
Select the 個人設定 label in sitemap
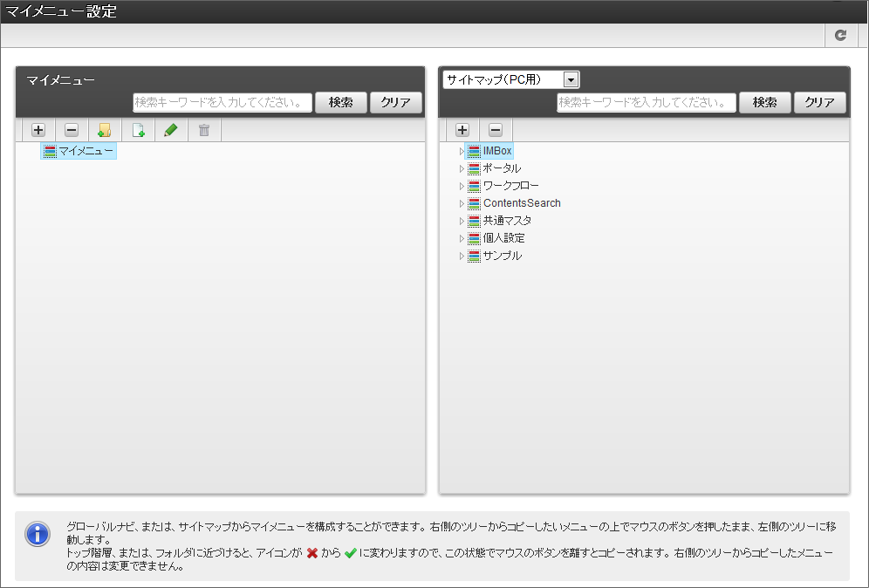503,238
